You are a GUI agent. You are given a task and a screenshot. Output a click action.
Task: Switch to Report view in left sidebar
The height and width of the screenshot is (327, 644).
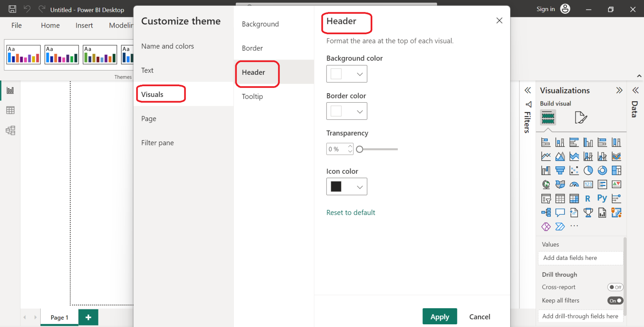tap(10, 90)
